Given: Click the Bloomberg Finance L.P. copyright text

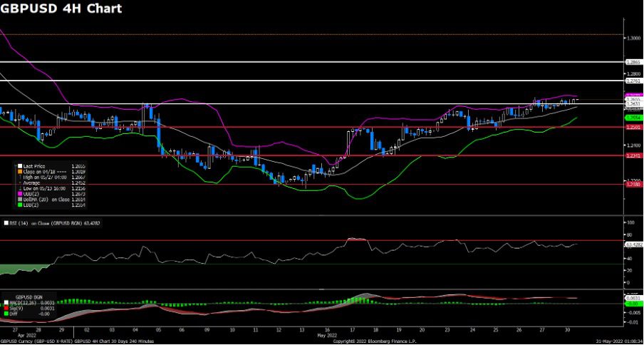Looking at the screenshot, I should (375, 341).
